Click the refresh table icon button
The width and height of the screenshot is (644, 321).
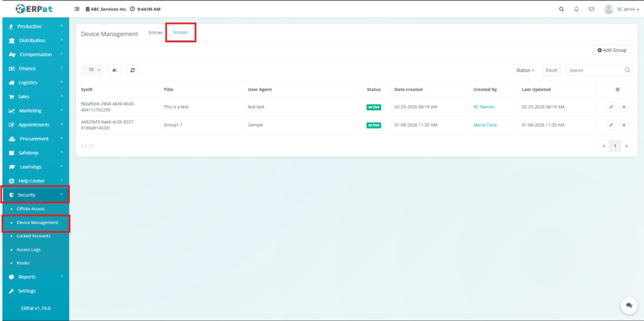(133, 70)
